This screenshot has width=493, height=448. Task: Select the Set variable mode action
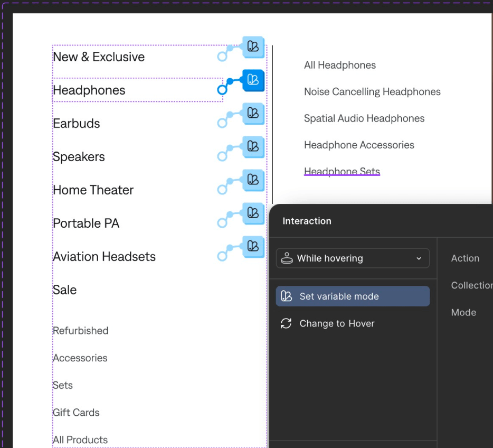pyautogui.click(x=353, y=296)
